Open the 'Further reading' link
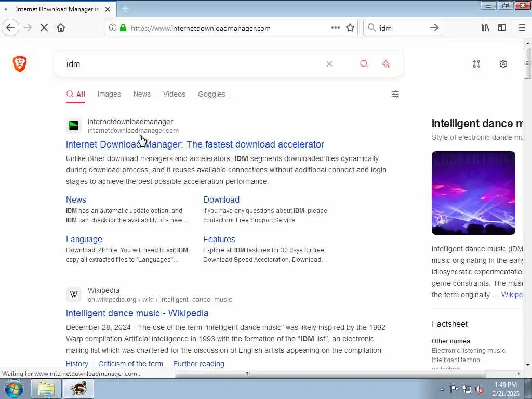Image resolution: width=532 pixels, height=399 pixels. 198,364
